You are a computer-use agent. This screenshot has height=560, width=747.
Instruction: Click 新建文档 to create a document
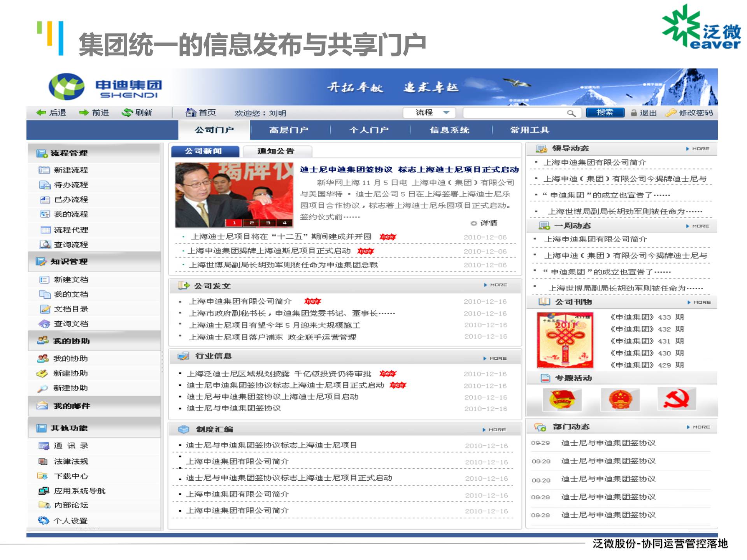pos(71,279)
